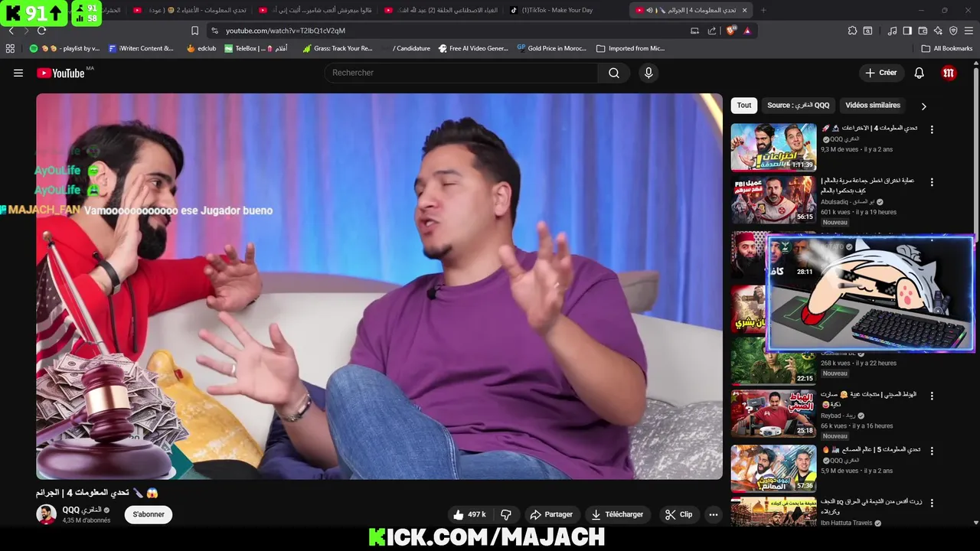Image resolution: width=980 pixels, height=551 pixels.
Task: Open the 1:11:39 الاختراعات video thumbnail
Action: click(773, 147)
